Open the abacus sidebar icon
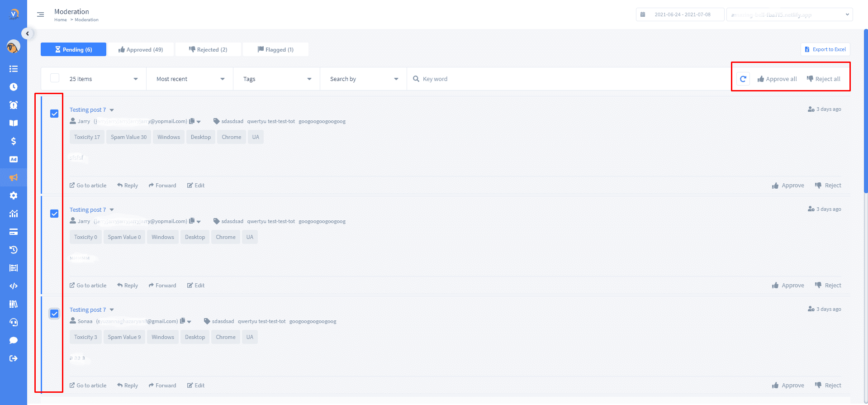This screenshot has width=868, height=405. (x=14, y=268)
